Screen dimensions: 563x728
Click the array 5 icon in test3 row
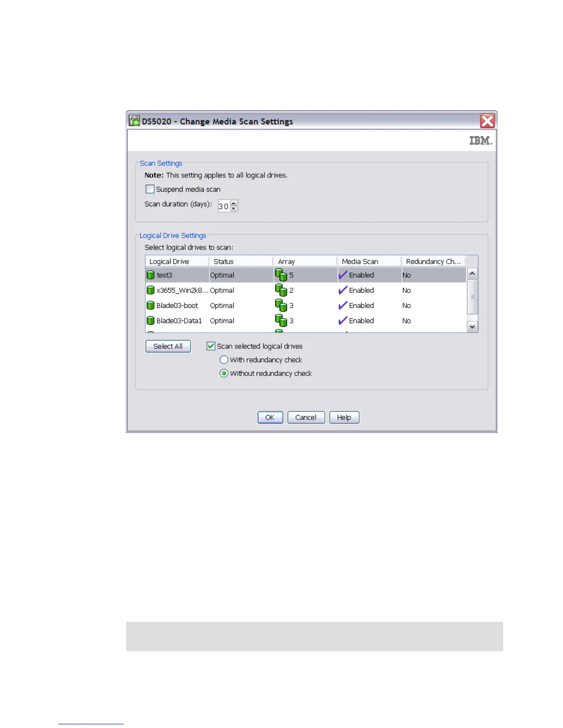pos(281,275)
